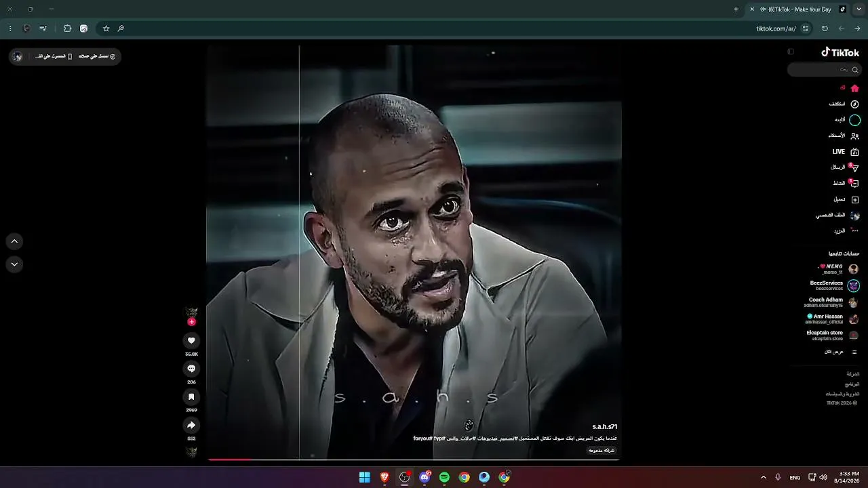
Task: Open Chrome three-dots menu
Action: (x=10, y=28)
